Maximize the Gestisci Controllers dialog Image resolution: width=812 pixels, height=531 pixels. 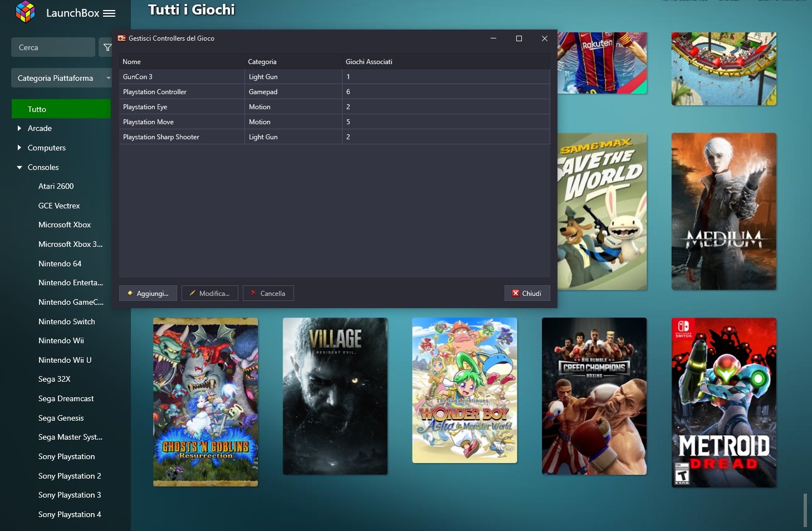pos(519,38)
